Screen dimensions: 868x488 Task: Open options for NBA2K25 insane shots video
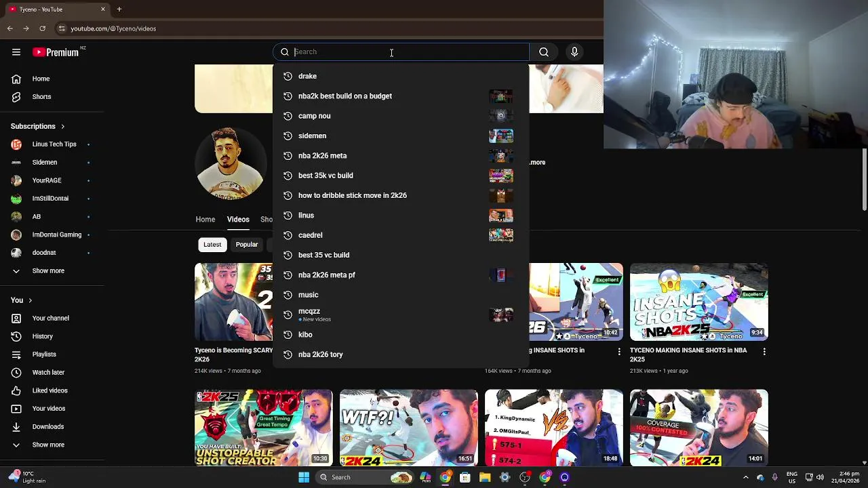click(x=764, y=351)
